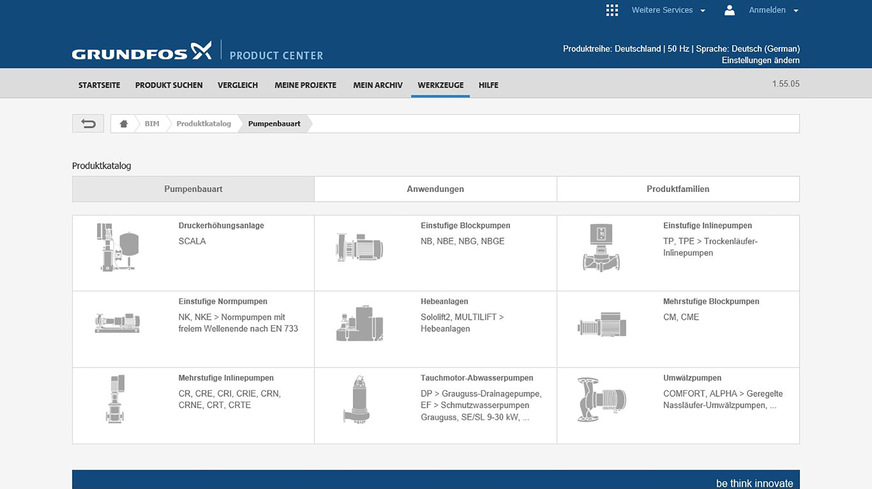Open the Druckerhöhungsanlage title link

tap(221, 225)
